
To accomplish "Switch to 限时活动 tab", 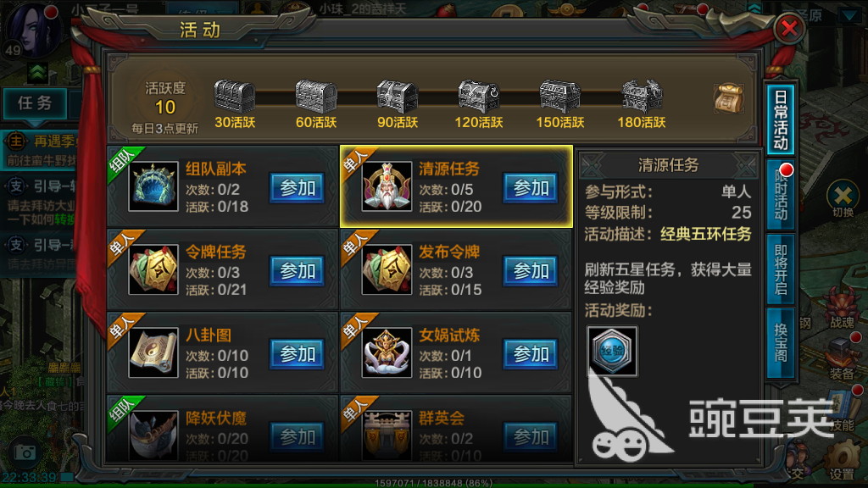I will 781,195.
